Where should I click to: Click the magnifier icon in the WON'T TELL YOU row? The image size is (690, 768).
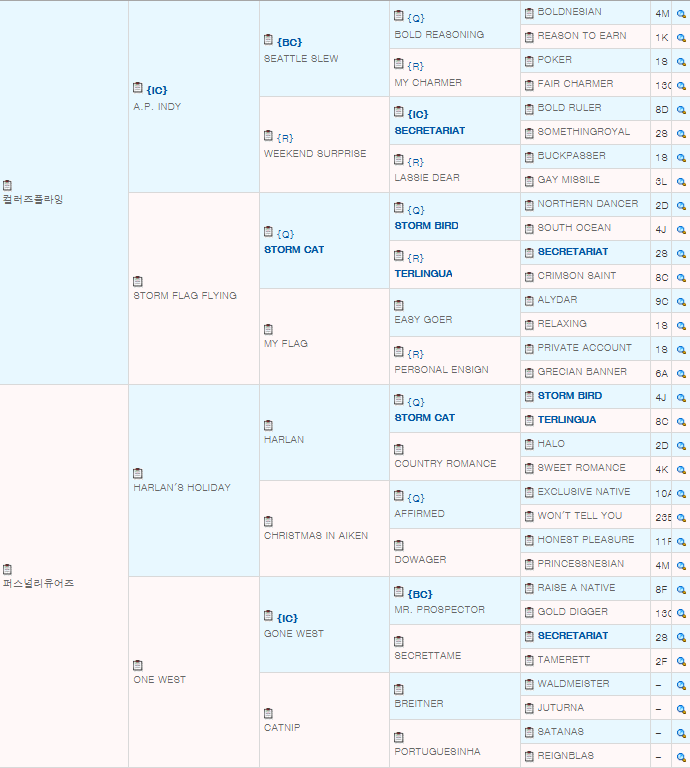click(681, 518)
